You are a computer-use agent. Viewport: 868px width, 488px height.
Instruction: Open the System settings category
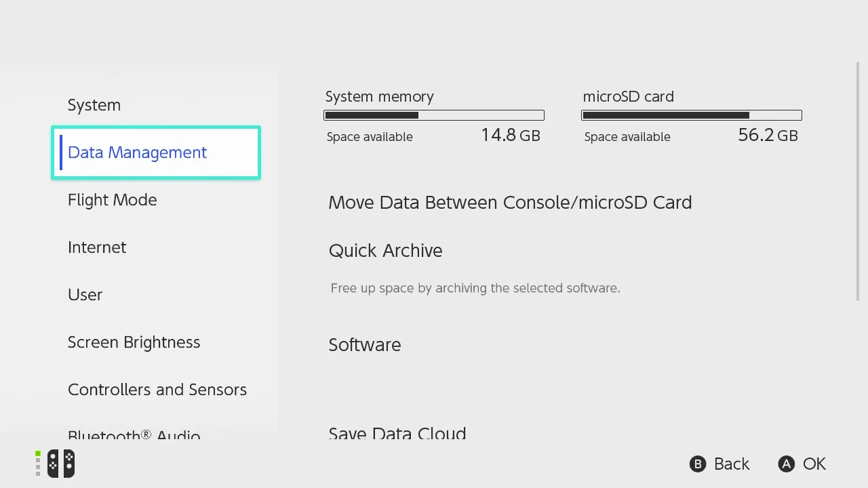pos(94,105)
